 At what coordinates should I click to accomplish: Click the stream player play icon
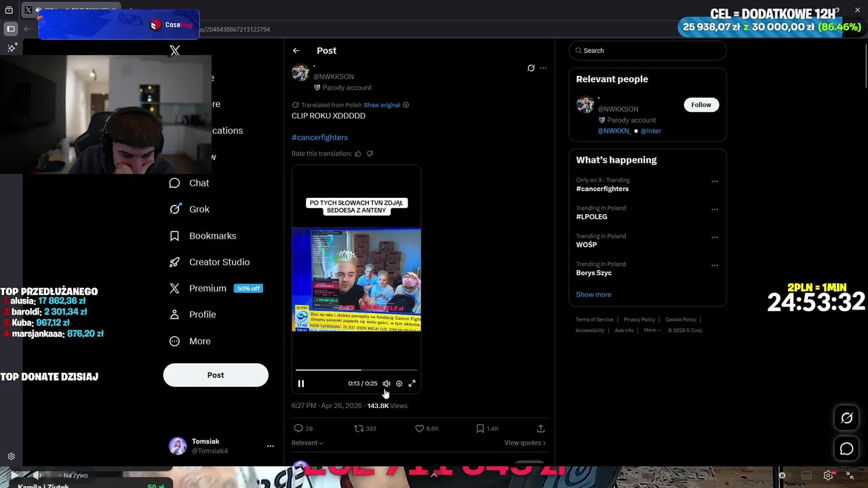coord(14,476)
